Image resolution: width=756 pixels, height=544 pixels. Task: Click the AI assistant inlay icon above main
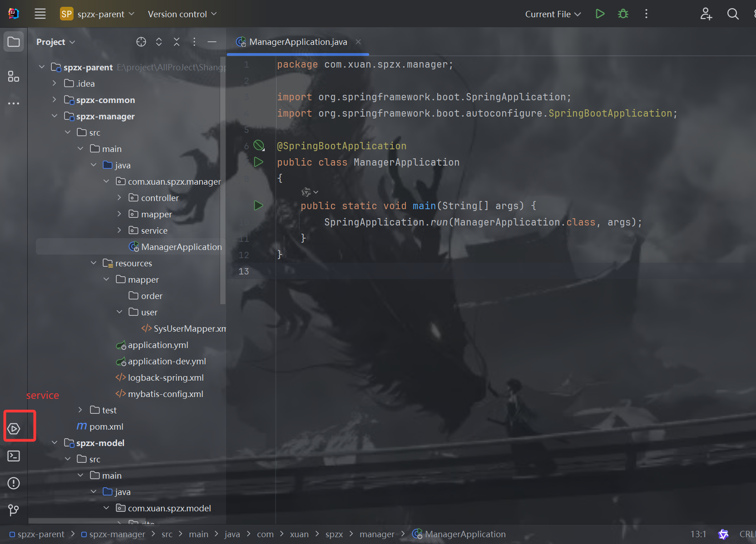[306, 192]
